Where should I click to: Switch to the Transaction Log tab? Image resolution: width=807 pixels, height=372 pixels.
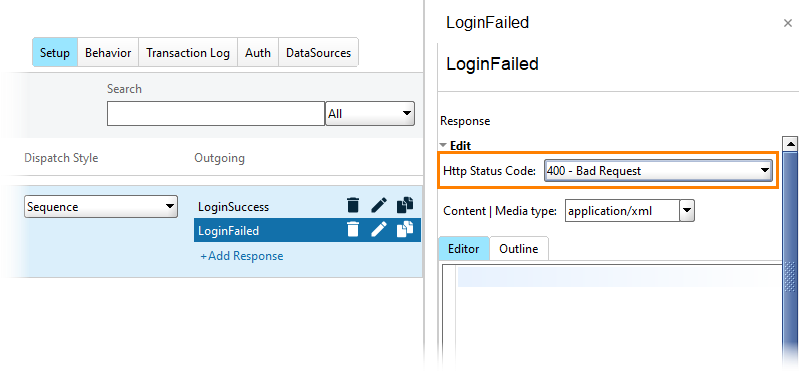[x=188, y=52]
